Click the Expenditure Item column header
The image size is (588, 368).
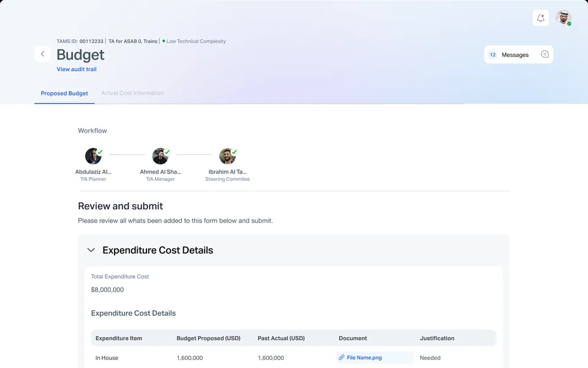click(x=119, y=339)
